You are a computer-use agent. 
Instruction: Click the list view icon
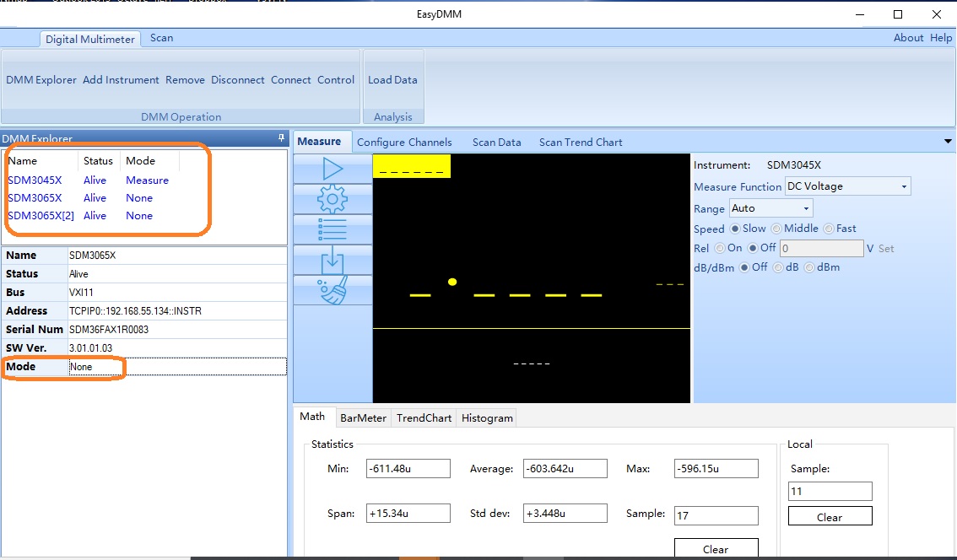(333, 229)
